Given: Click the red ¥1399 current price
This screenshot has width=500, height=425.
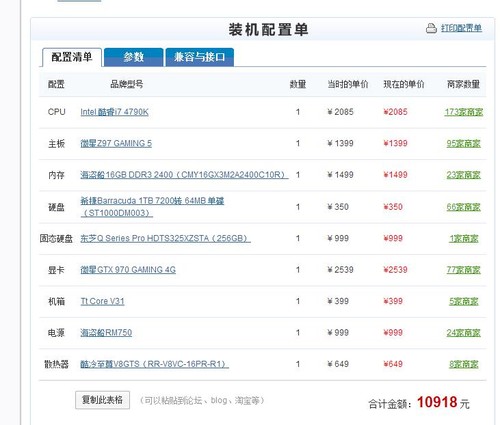Looking at the screenshot, I should (x=395, y=143).
